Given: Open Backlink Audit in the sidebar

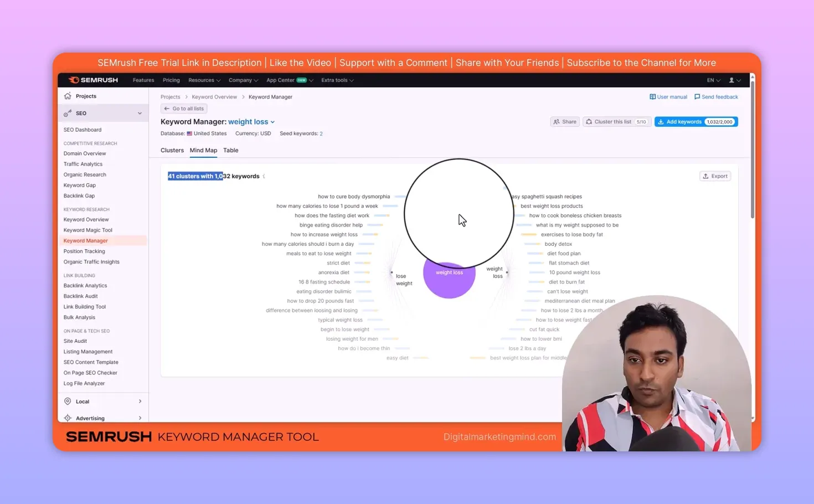Looking at the screenshot, I should tap(81, 296).
